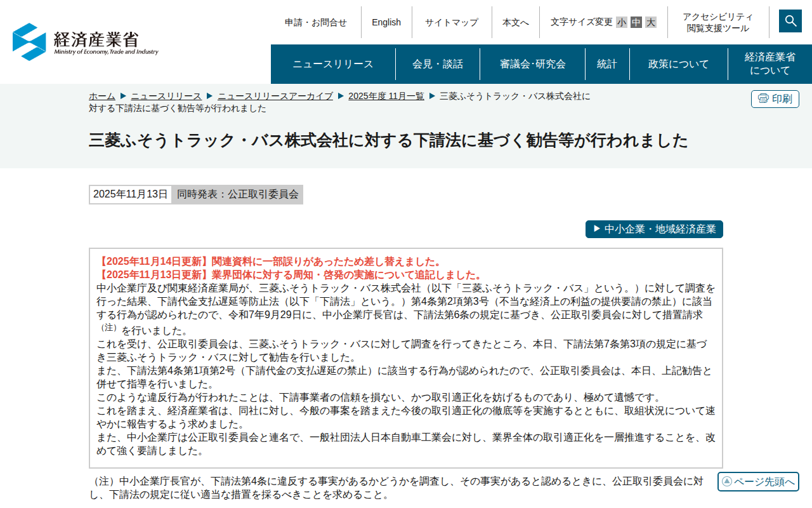Go to 2025年度 11月一覧 breadcrumb

[x=386, y=96]
